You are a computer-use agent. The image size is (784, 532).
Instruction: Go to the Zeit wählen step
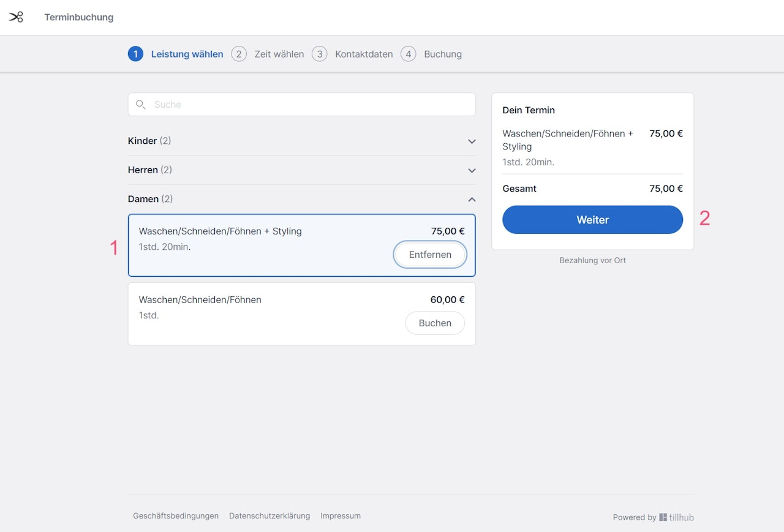pyautogui.click(x=279, y=54)
